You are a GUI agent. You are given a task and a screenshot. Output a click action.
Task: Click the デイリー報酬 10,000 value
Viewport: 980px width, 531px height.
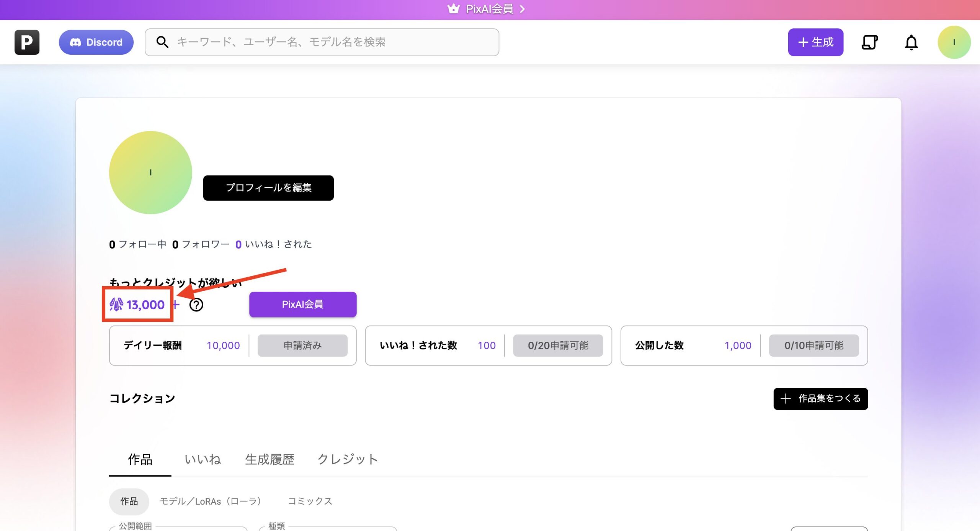coord(223,346)
